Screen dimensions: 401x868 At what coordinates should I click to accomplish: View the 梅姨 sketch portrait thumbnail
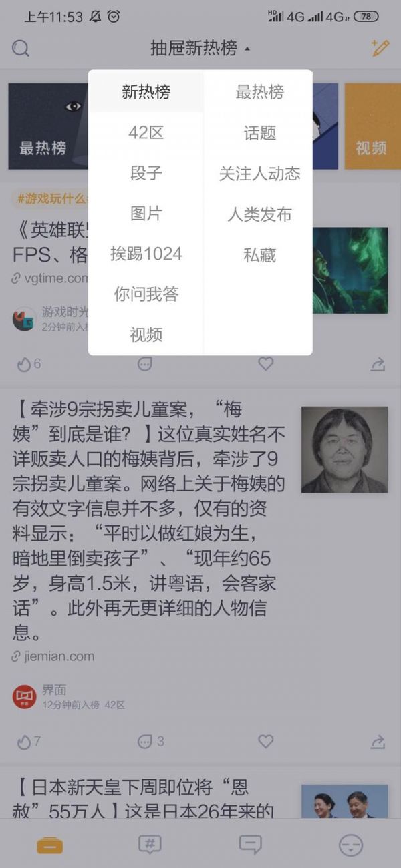344,450
